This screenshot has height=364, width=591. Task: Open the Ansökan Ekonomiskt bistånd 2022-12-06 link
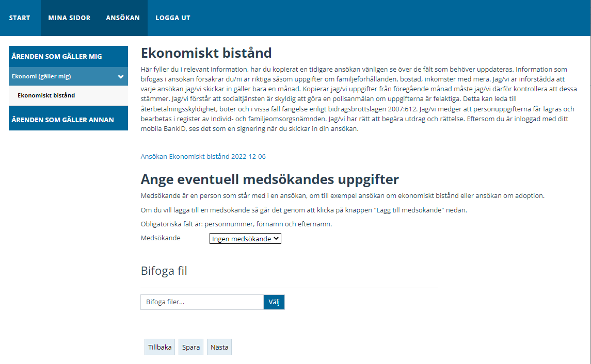click(x=203, y=156)
